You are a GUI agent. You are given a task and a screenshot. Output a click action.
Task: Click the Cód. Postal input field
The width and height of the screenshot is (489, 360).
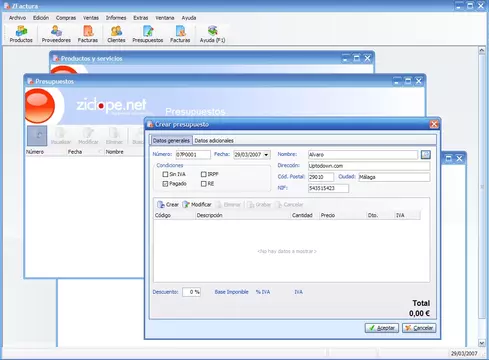click(x=321, y=177)
